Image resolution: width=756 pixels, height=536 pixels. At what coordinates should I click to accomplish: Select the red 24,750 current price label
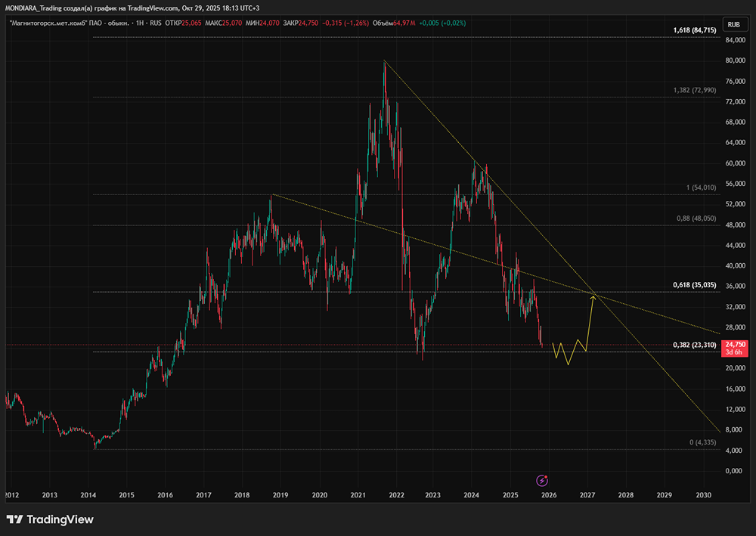pos(735,345)
